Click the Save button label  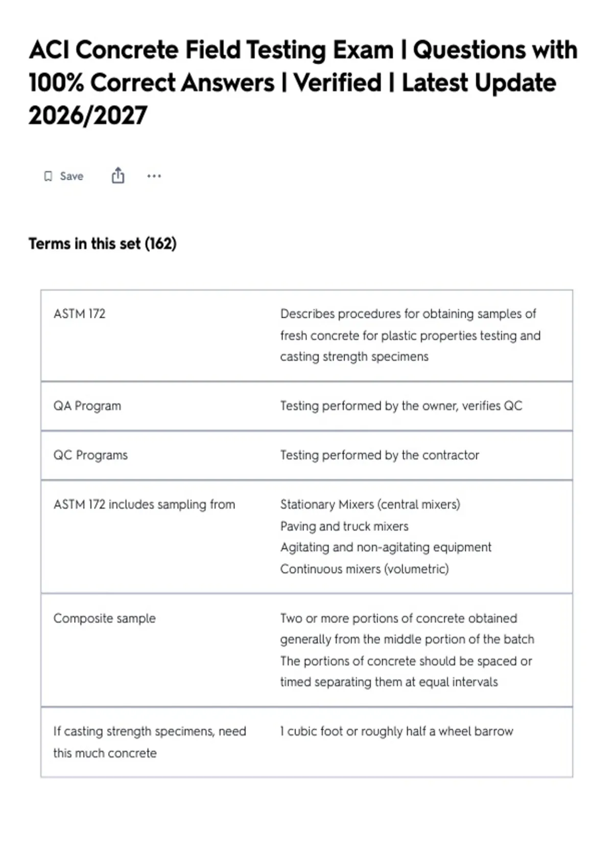pos(72,176)
